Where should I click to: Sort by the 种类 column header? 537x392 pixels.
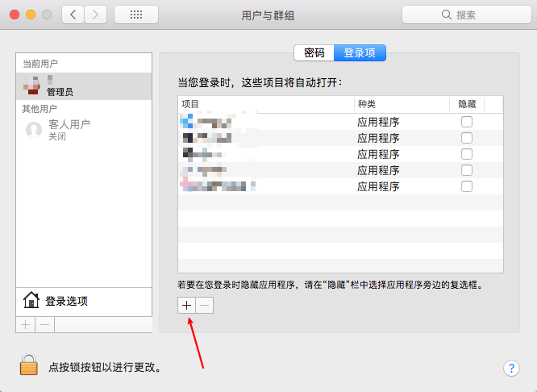coord(401,104)
